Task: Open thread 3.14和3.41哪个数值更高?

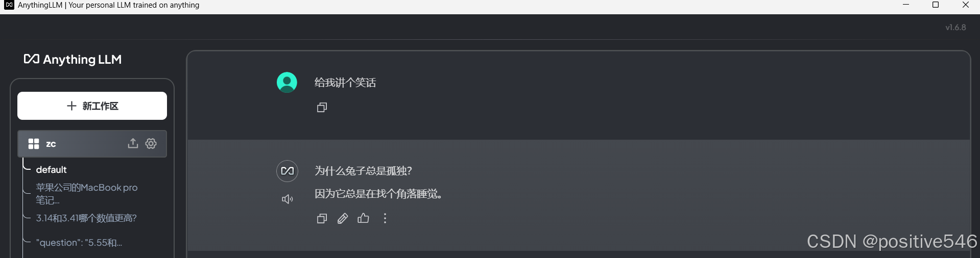Action: [86, 218]
